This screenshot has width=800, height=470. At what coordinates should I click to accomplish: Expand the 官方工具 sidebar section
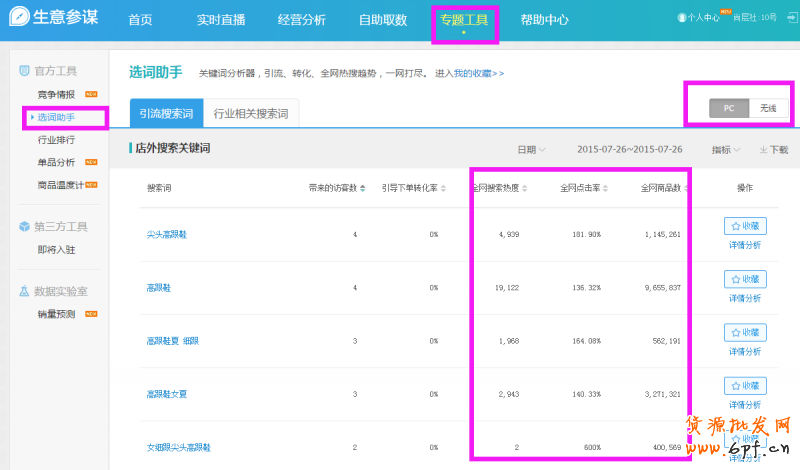(48, 71)
